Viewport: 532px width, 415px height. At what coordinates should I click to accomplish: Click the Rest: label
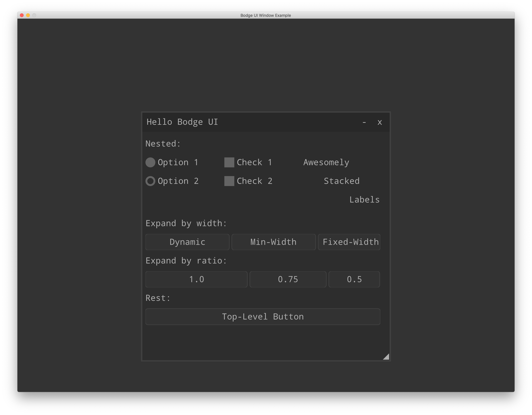pyautogui.click(x=158, y=298)
